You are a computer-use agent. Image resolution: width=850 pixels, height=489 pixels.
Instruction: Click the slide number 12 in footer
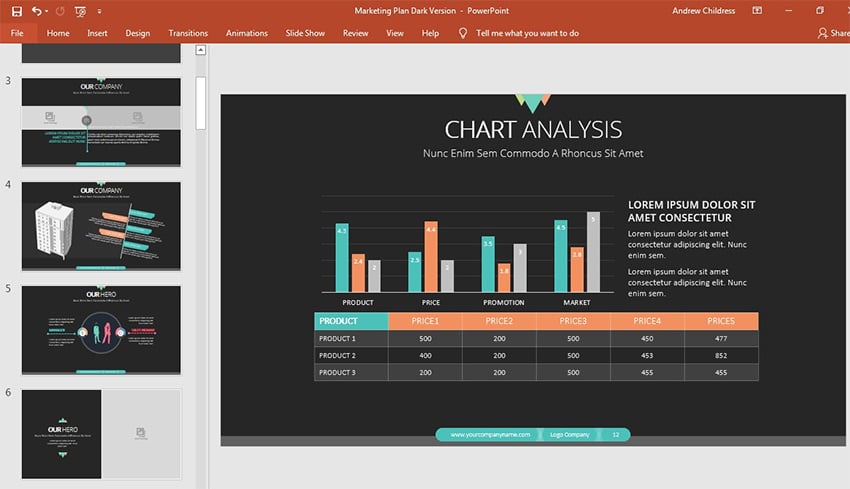pyautogui.click(x=616, y=435)
